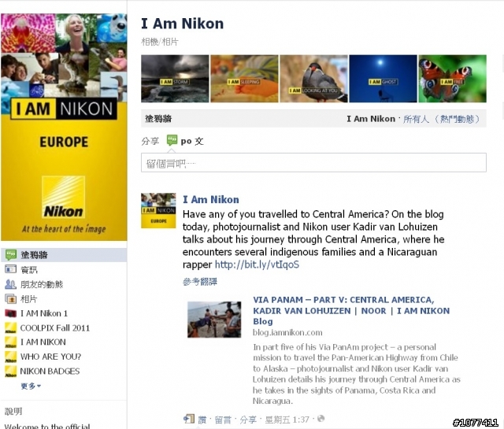
Task: Open the I AM STORM photo thumbnail
Action: pos(175,79)
